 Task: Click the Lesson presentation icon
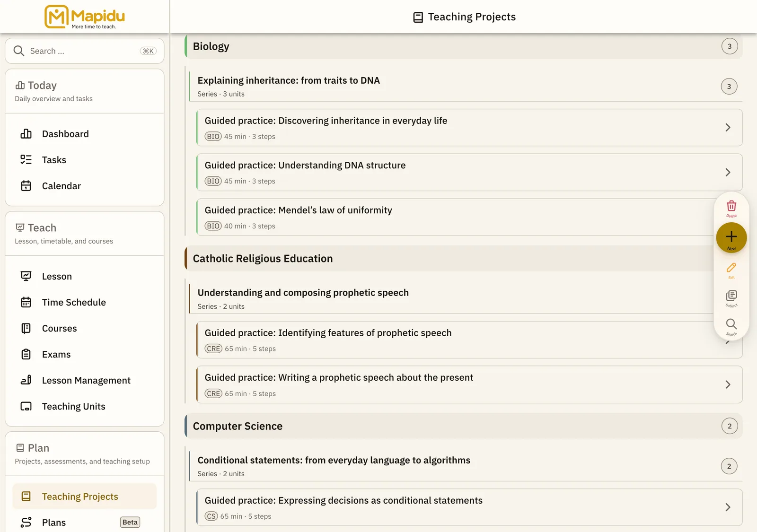26,276
